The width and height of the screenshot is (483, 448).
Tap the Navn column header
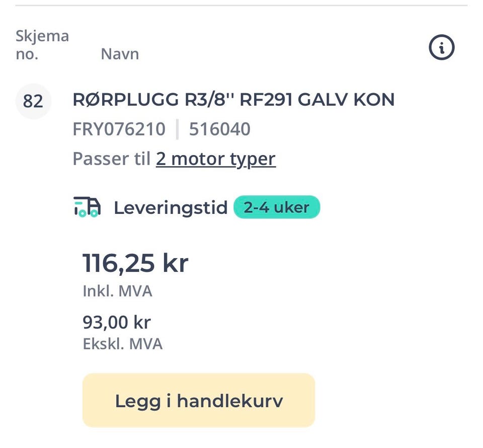click(x=120, y=54)
